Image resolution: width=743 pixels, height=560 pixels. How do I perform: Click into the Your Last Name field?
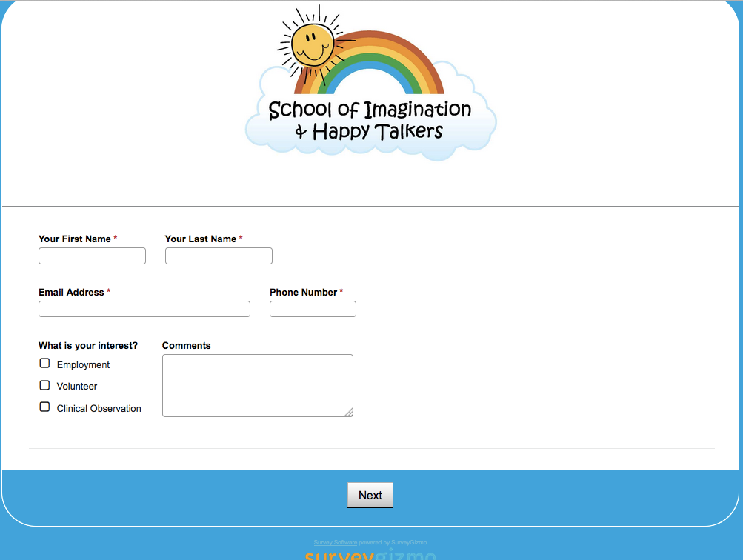click(x=219, y=256)
